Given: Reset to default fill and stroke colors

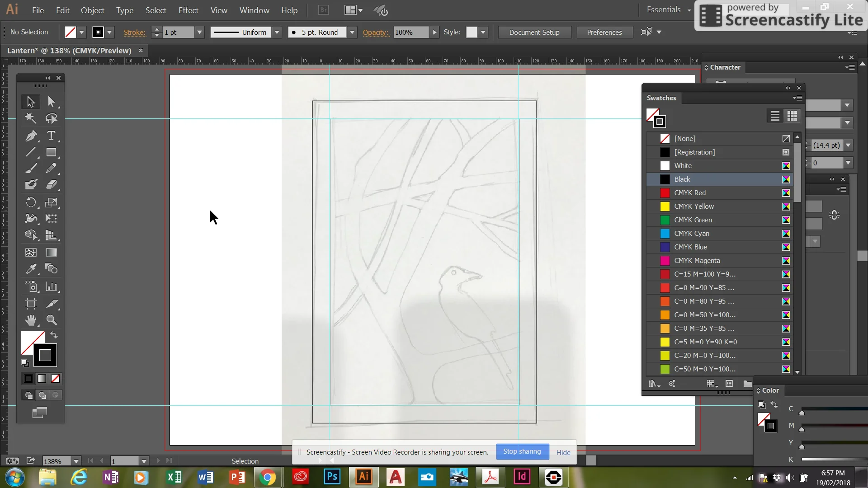Looking at the screenshot, I should coord(25,363).
